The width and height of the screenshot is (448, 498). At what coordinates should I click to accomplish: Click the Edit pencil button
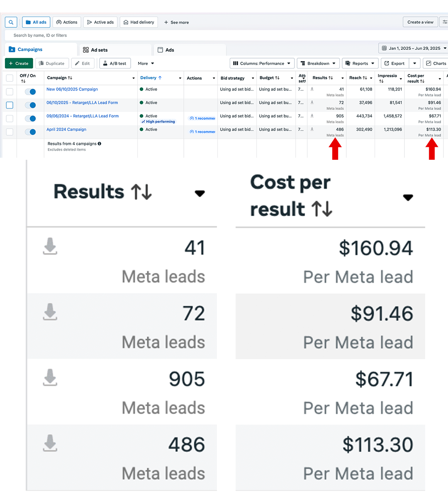coord(83,63)
